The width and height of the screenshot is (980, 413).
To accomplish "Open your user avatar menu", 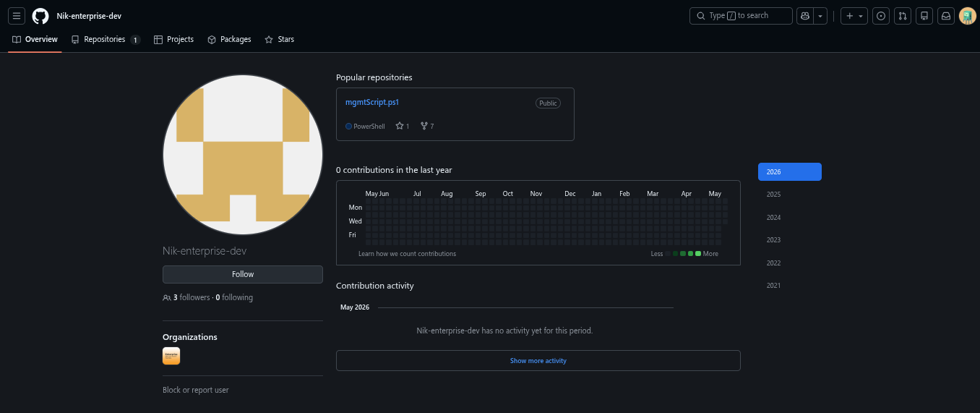I will click(x=968, y=16).
